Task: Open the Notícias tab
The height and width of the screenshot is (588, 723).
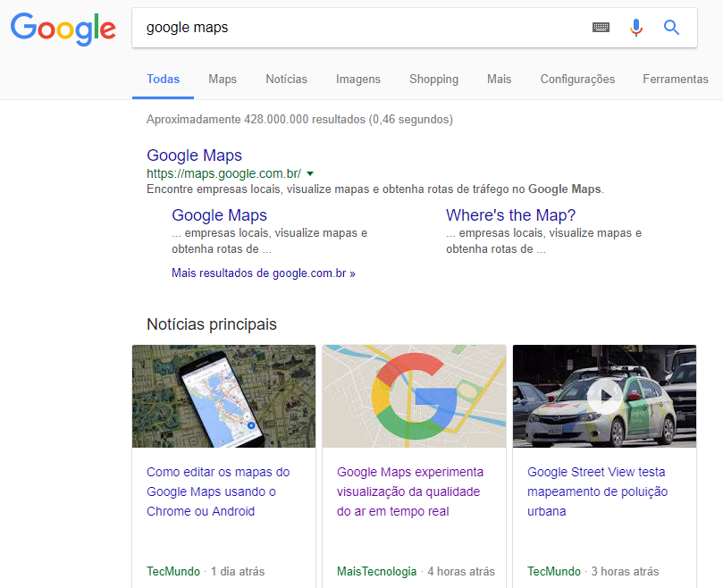Action: tap(286, 79)
